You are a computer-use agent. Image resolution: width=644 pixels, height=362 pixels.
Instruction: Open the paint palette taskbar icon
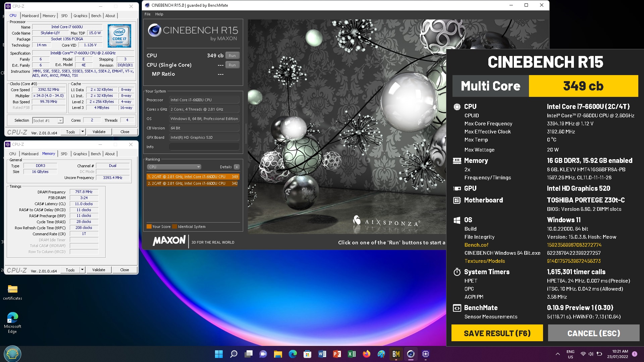point(381,354)
